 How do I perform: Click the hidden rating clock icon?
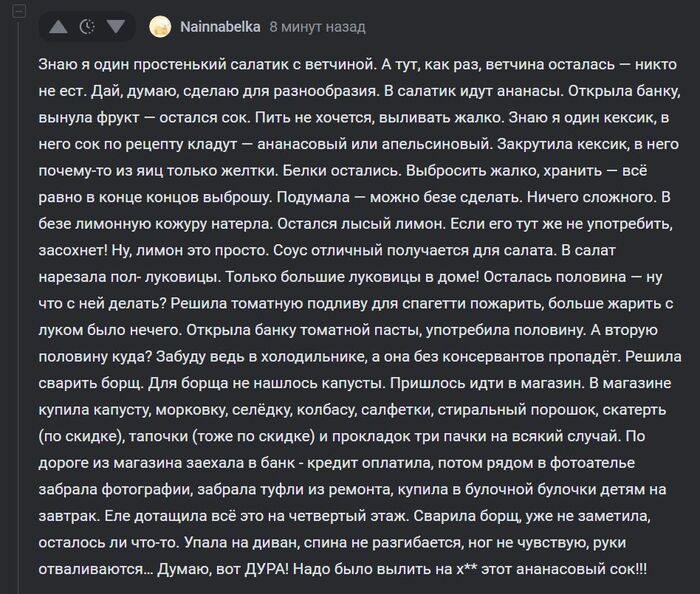(87, 27)
